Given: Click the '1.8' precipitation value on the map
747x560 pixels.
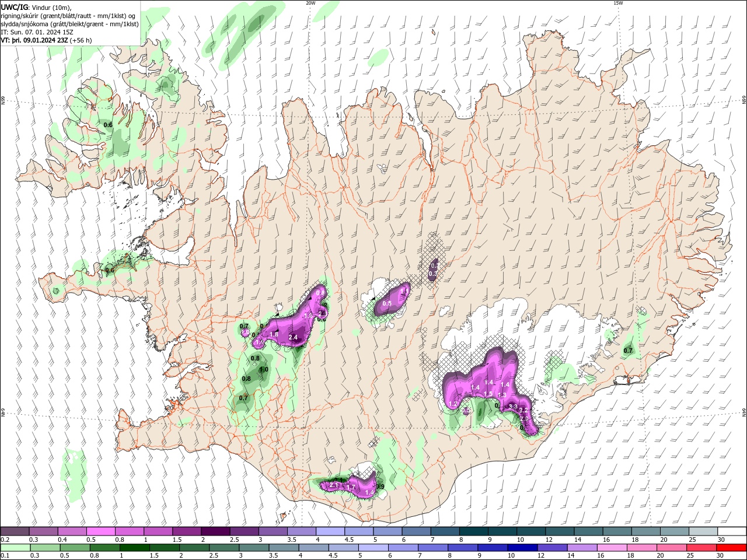Looking at the screenshot, I should (x=274, y=334).
